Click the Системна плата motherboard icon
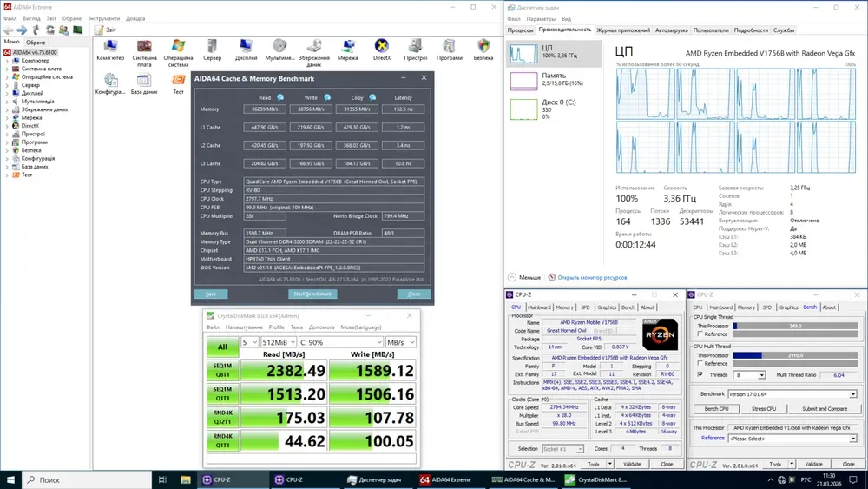Image resolution: width=868 pixels, height=489 pixels. click(x=144, y=47)
